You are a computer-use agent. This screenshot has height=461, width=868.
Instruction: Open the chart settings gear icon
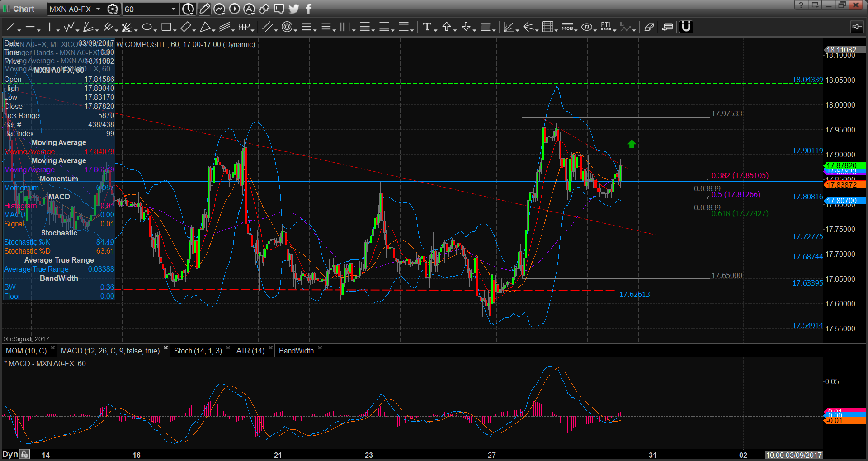coord(113,9)
